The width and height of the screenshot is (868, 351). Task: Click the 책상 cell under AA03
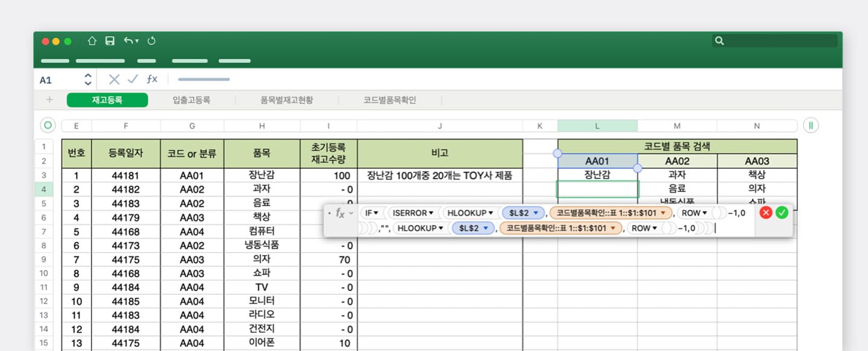757,175
